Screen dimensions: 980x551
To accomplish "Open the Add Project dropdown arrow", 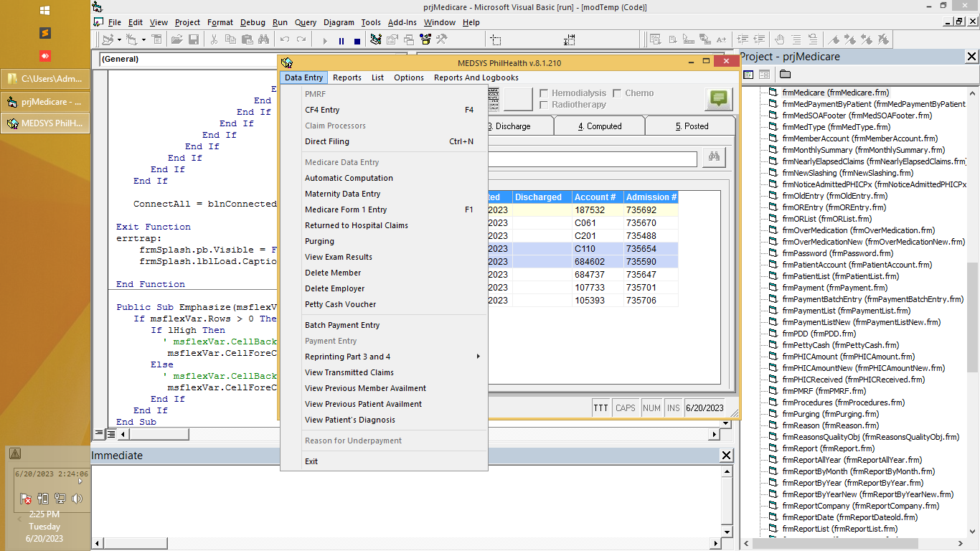I will (x=118, y=40).
